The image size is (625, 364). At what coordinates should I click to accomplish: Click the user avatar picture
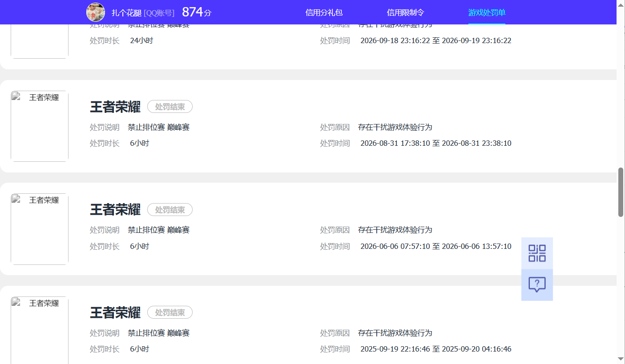(x=96, y=12)
